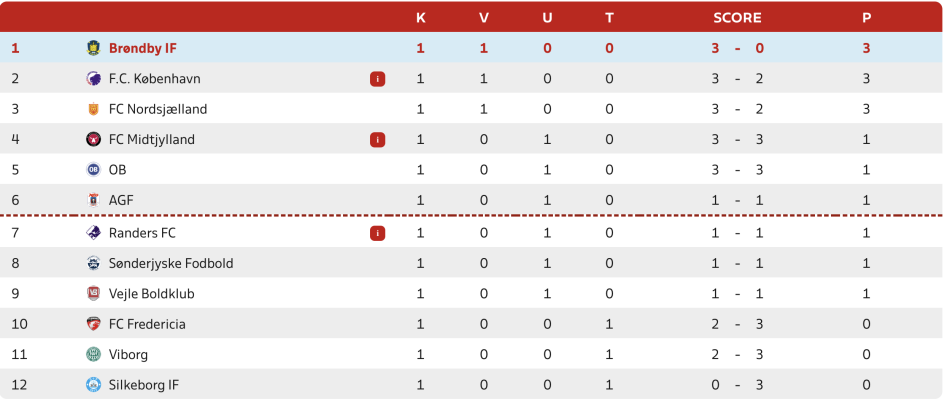This screenshot has height=402, width=950.
Task: Click the Viborg green crest
Action: tap(93, 354)
